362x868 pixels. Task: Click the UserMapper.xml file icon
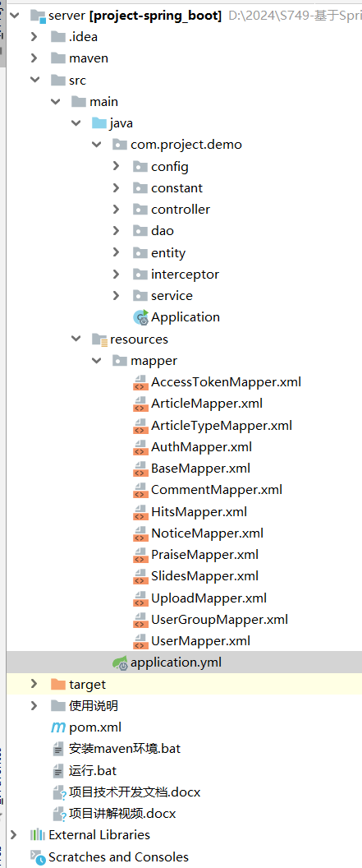[141, 642]
